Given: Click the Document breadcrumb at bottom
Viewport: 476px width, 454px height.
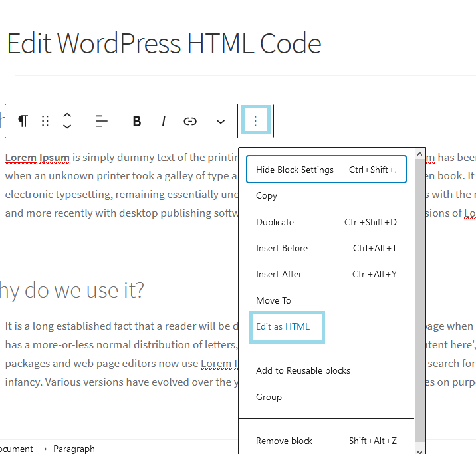Looking at the screenshot, I should pyautogui.click(x=17, y=449).
